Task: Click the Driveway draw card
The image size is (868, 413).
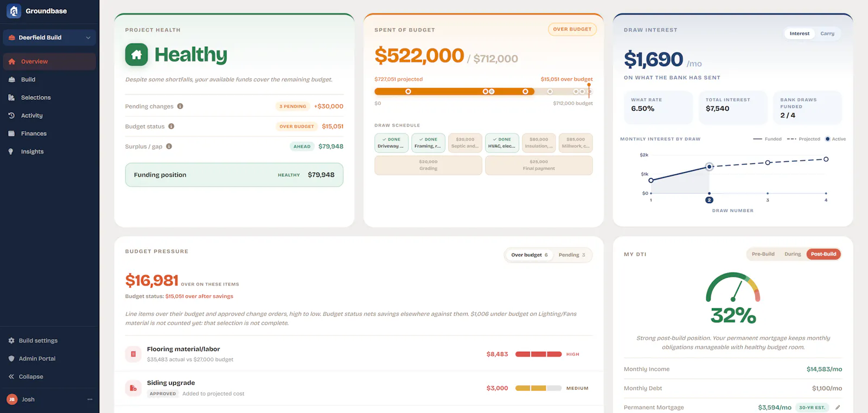Action: coord(391,143)
